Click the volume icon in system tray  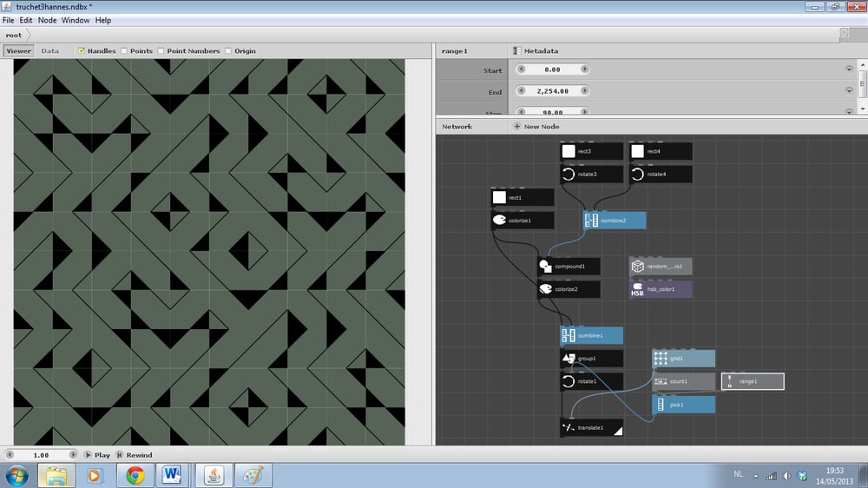pyautogui.click(x=786, y=476)
